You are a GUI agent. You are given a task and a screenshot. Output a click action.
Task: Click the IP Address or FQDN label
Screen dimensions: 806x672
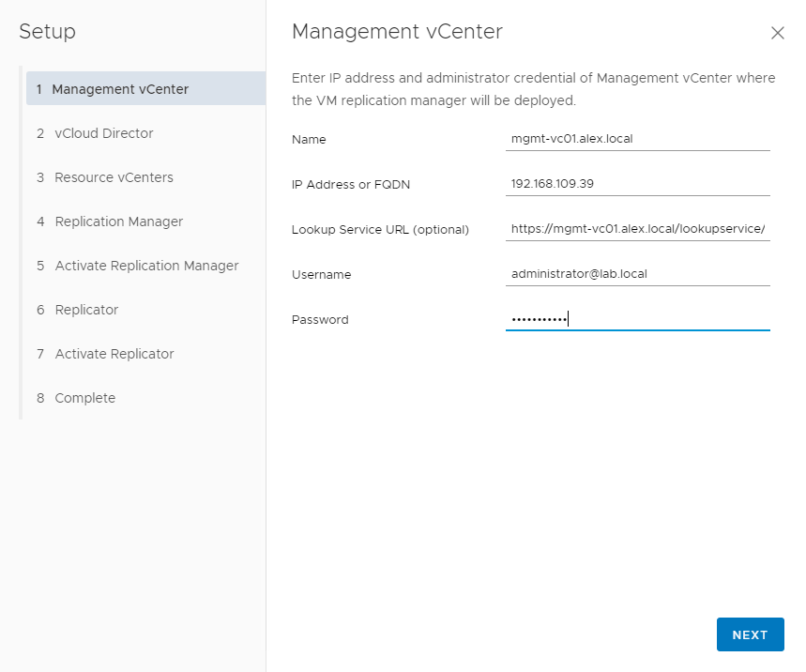[x=351, y=185]
